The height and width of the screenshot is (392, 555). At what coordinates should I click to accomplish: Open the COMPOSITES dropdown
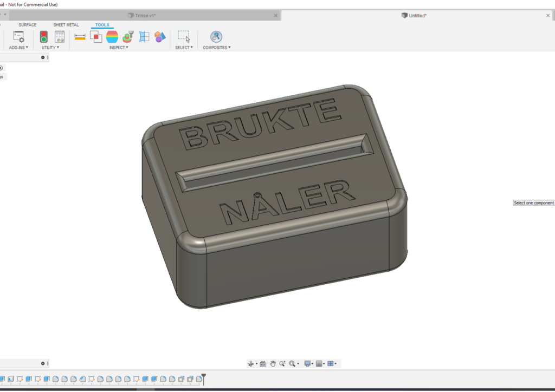pos(216,47)
